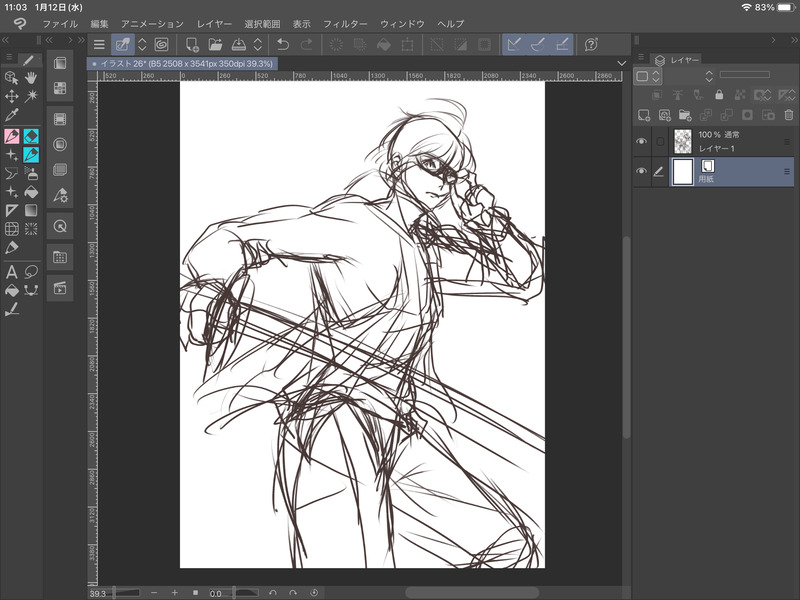Open the フィルター menu

[x=345, y=24]
